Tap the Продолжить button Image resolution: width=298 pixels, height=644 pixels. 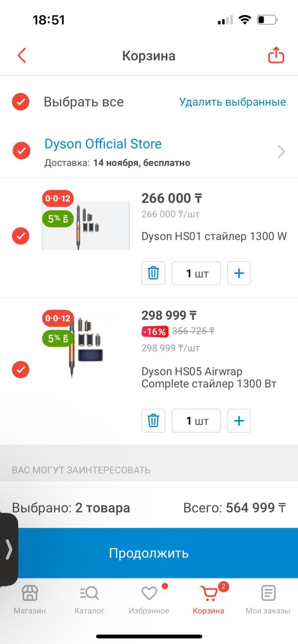(x=149, y=553)
